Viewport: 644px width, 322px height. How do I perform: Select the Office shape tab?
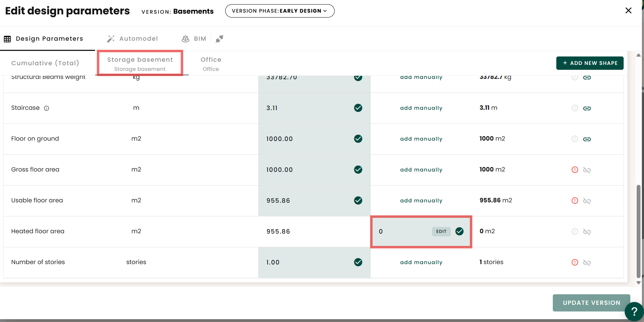coord(211,63)
